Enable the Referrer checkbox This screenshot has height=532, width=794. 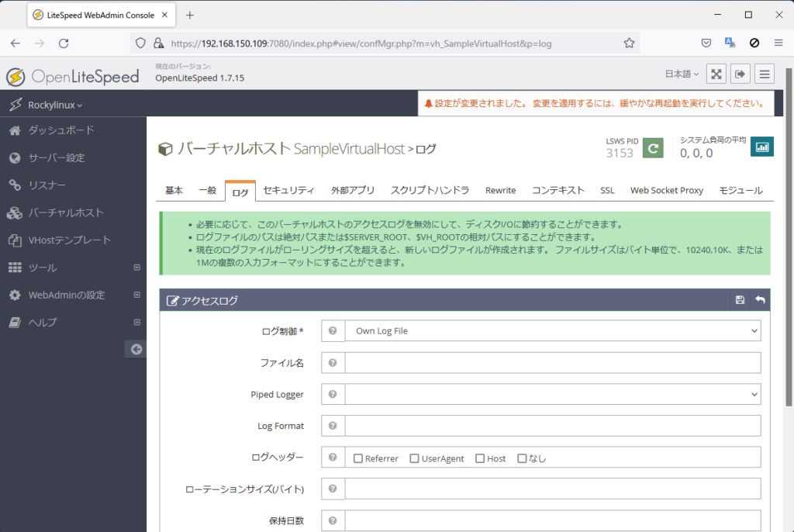click(x=358, y=458)
